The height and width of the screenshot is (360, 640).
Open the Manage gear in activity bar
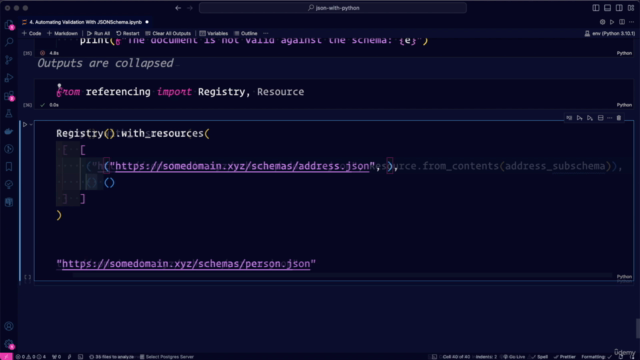(9, 344)
